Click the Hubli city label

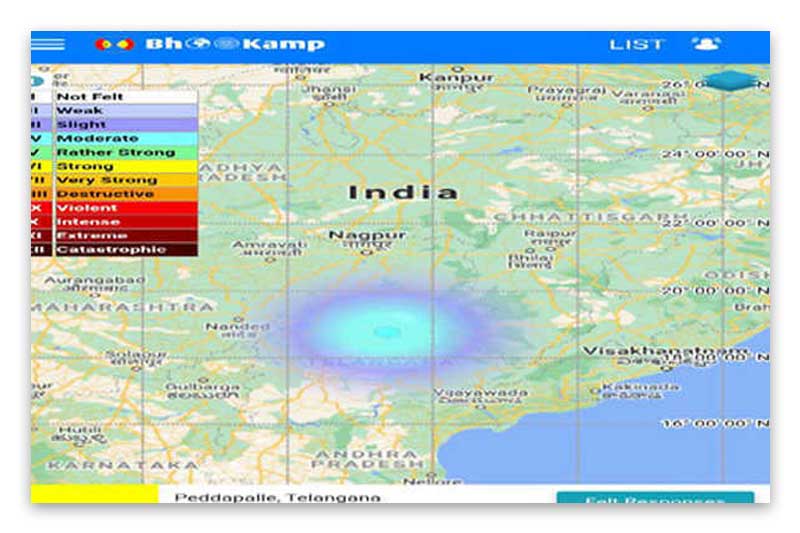point(80,429)
